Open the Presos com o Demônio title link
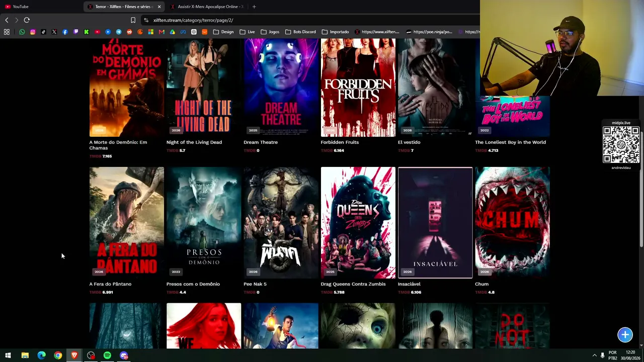This screenshot has height=362, width=644. pos(193,284)
